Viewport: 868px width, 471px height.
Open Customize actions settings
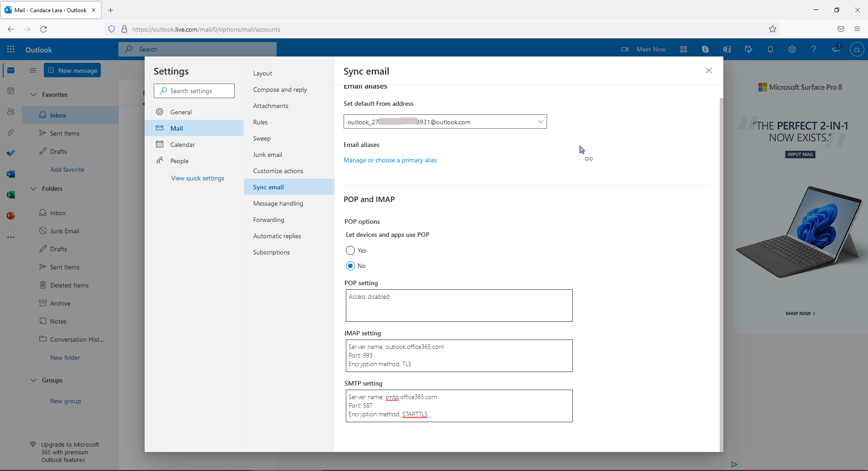289,171
